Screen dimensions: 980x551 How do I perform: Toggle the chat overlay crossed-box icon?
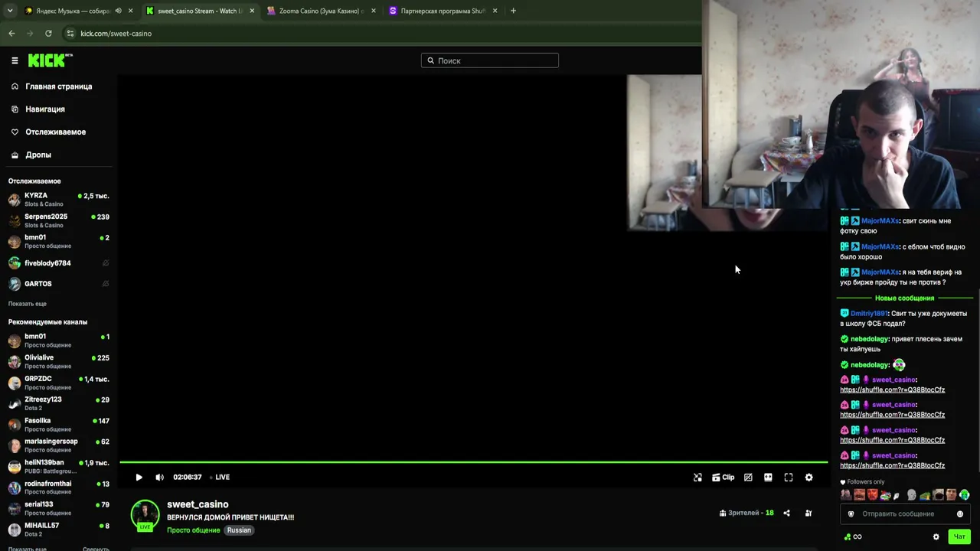tap(748, 478)
